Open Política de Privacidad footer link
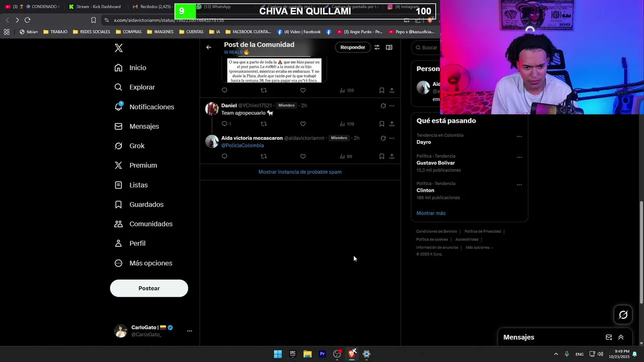Viewport: 644px width, 362px height. [x=482, y=231]
